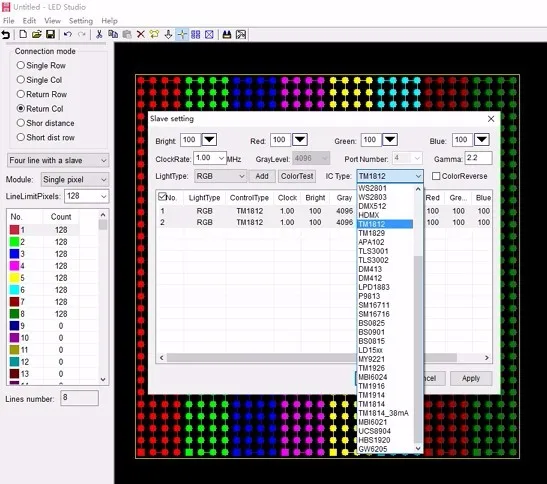
Task: Open the Module Single pixel dropdown
Action: [75, 179]
